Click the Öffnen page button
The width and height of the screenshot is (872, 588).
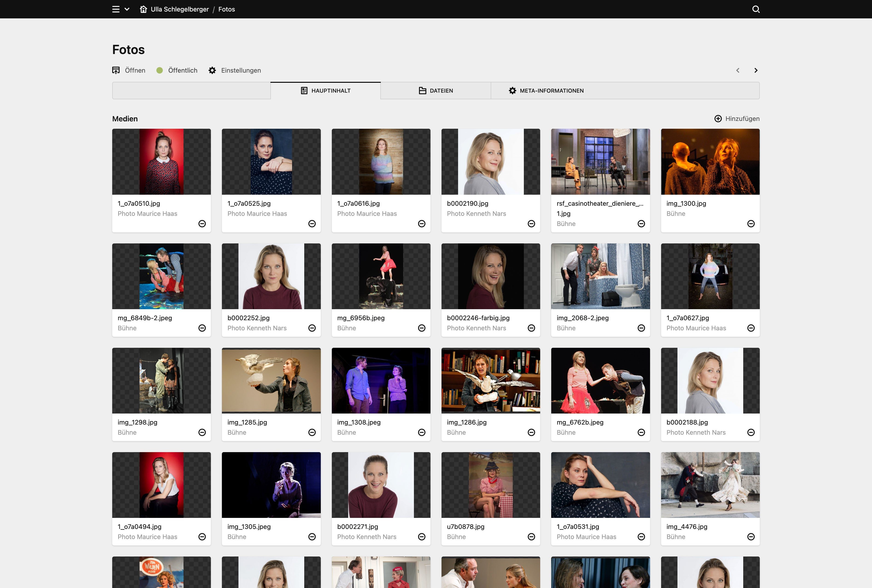pos(129,71)
